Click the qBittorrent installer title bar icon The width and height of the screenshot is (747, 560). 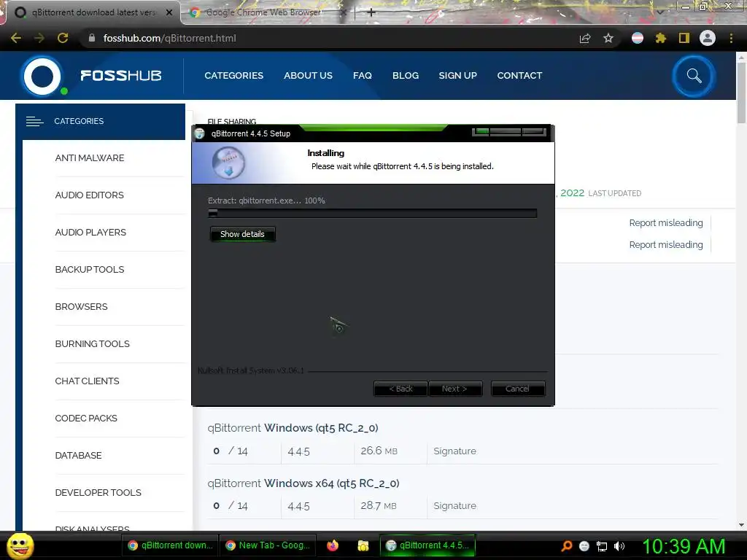pyautogui.click(x=200, y=134)
